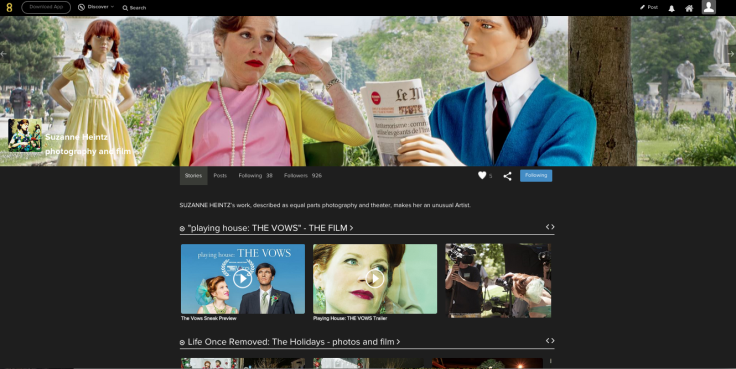
Task: Go to the home icon
Action: 689,8
